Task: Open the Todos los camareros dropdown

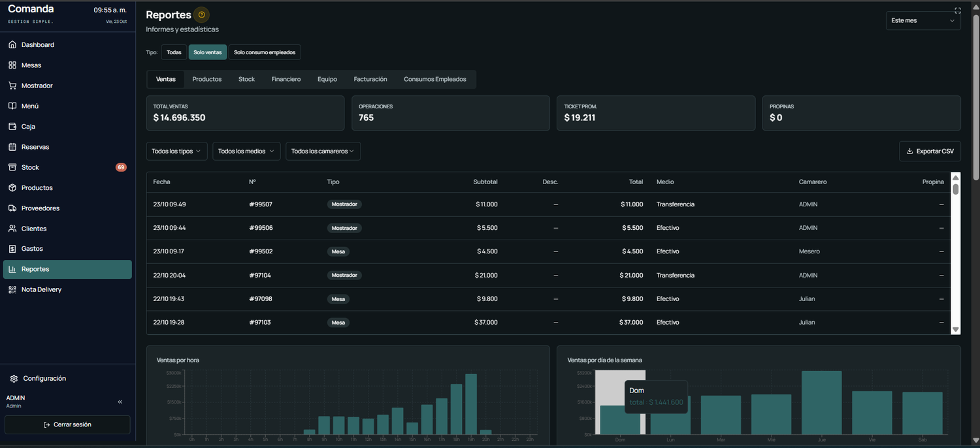Action: click(x=323, y=151)
